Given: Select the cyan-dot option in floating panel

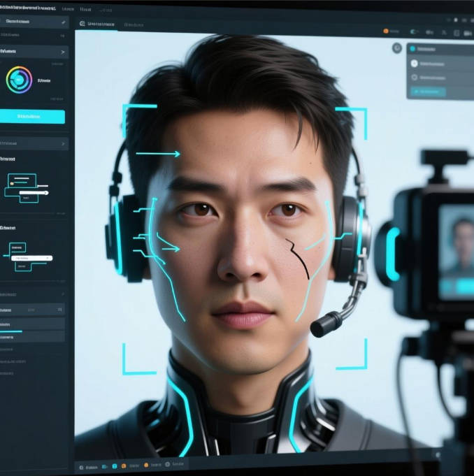Looking at the screenshot, I should [412, 49].
